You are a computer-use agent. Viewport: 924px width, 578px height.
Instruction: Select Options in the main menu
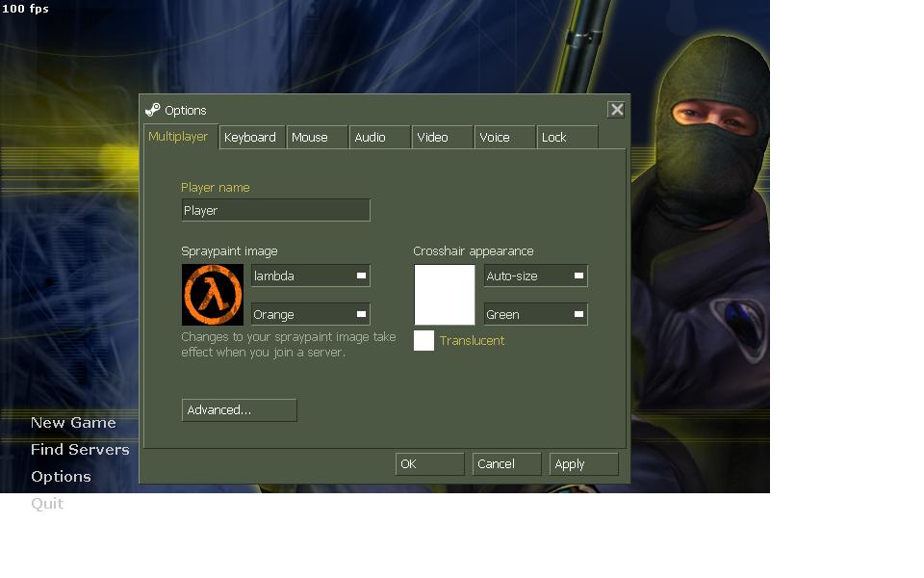pos(61,477)
